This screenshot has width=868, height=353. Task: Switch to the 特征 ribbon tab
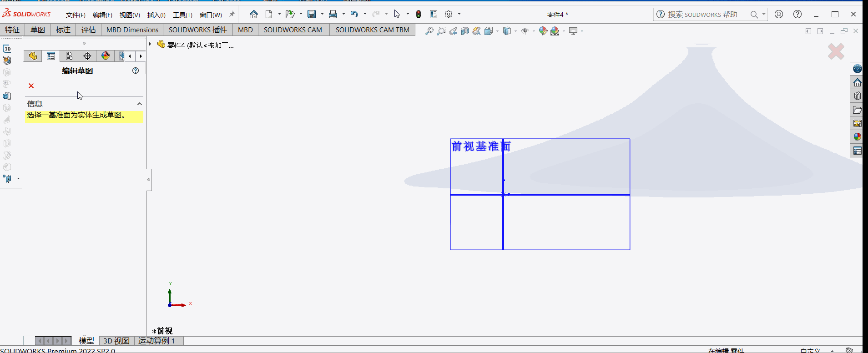point(12,30)
